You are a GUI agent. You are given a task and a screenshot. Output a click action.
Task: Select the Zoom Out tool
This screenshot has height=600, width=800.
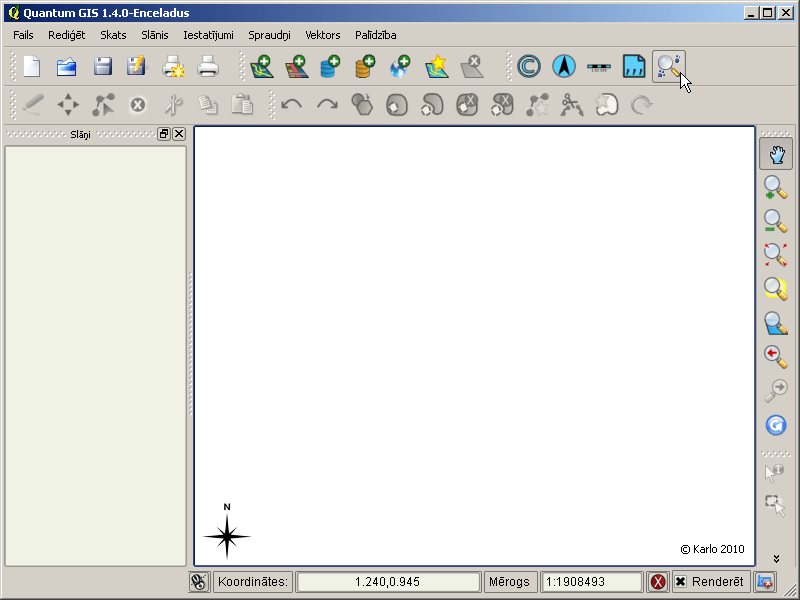click(x=776, y=221)
